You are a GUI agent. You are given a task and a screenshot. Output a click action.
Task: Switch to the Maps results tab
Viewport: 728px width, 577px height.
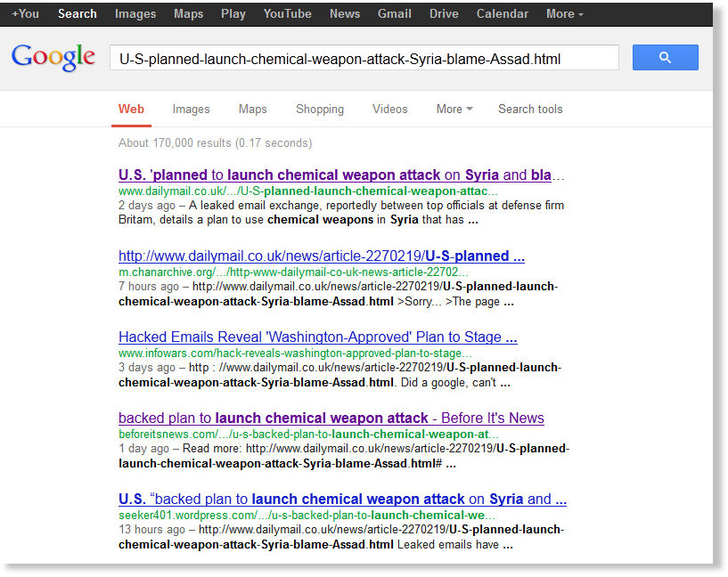[x=252, y=109]
